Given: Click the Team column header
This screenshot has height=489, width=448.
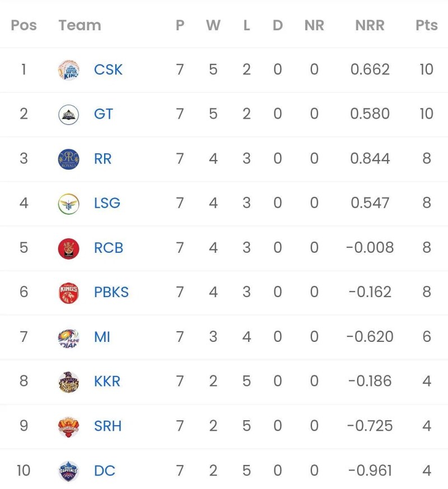Looking at the screenshot, I should 80,25.
